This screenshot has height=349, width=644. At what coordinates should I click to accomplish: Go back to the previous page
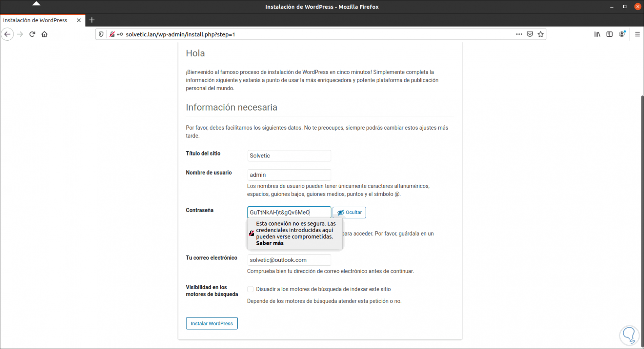coord(7,34)
